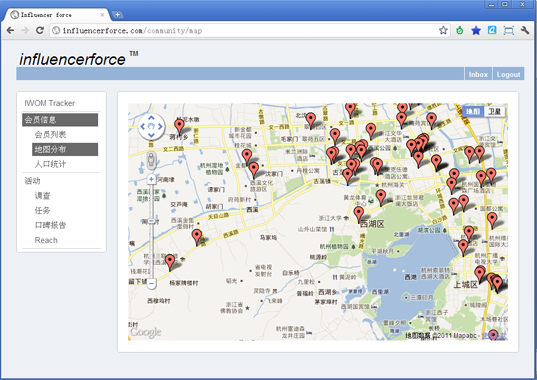Open Reach sidebar item
This screenshot has height=380, width=537.
pos(46,240)
